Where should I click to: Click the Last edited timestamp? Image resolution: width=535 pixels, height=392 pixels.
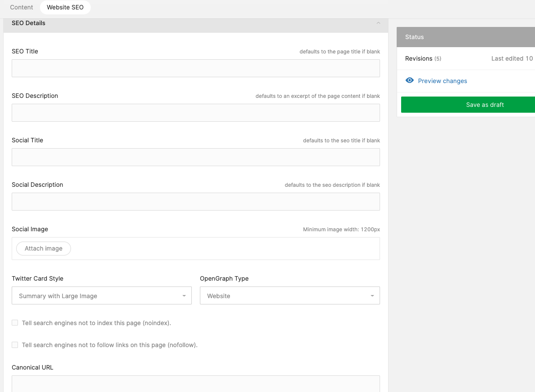click(512, 58)
